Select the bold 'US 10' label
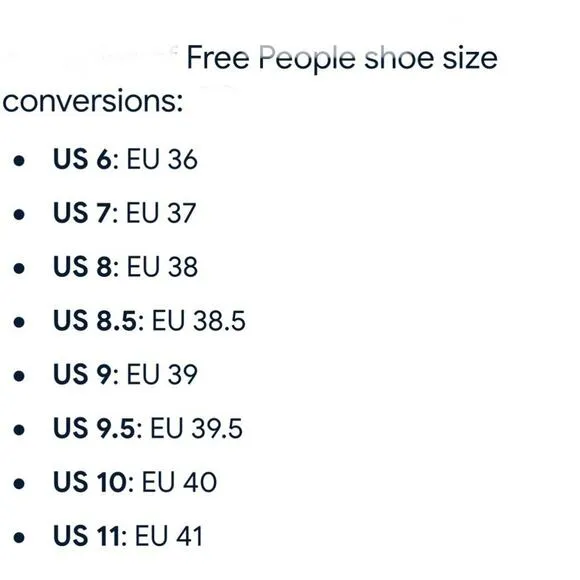 point(90,482)
